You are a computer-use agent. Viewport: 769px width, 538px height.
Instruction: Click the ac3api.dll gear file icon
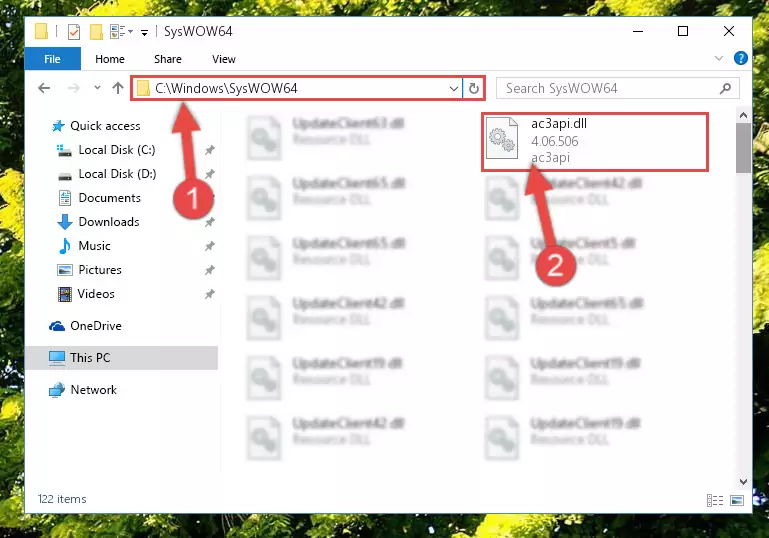click(x=502, y=138)
